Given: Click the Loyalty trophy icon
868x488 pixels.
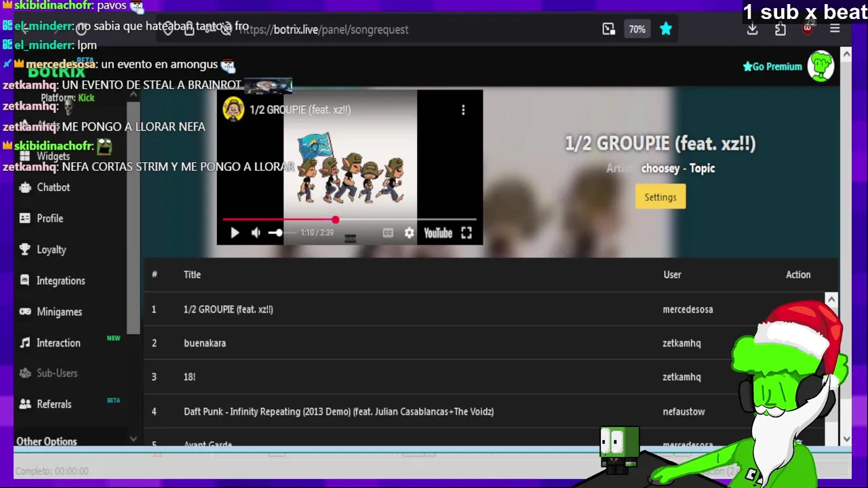Looking at the screenshot, I should (25, 249).
